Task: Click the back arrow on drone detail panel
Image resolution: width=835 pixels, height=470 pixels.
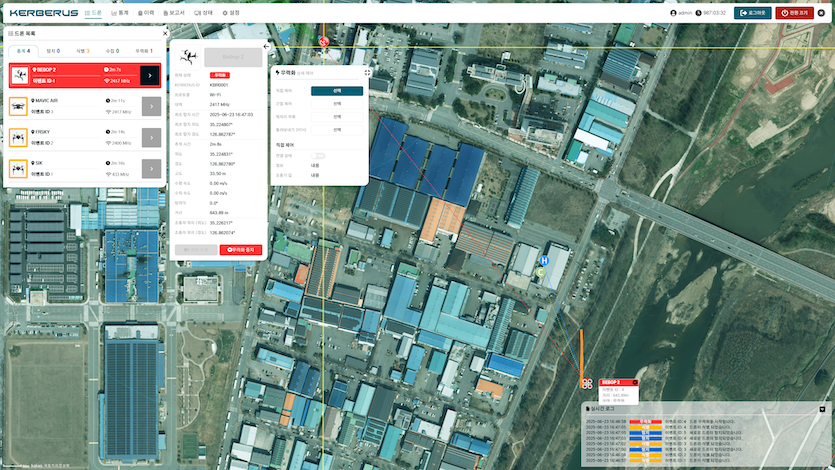Action: 267,46
